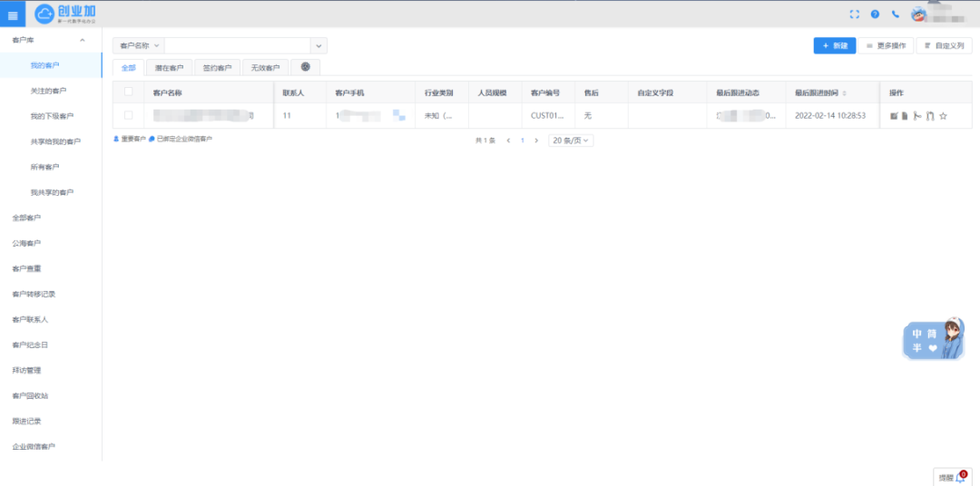Click the phone call icon in header

(x=896, y=15)
